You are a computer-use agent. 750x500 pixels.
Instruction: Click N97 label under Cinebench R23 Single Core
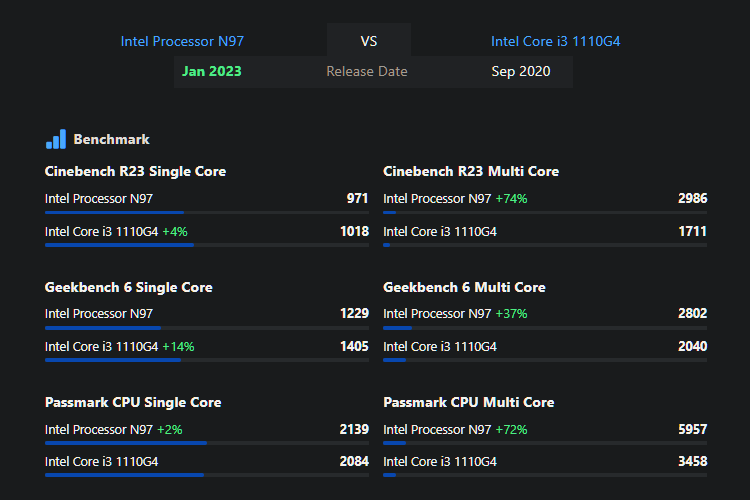tap(99, 199)
